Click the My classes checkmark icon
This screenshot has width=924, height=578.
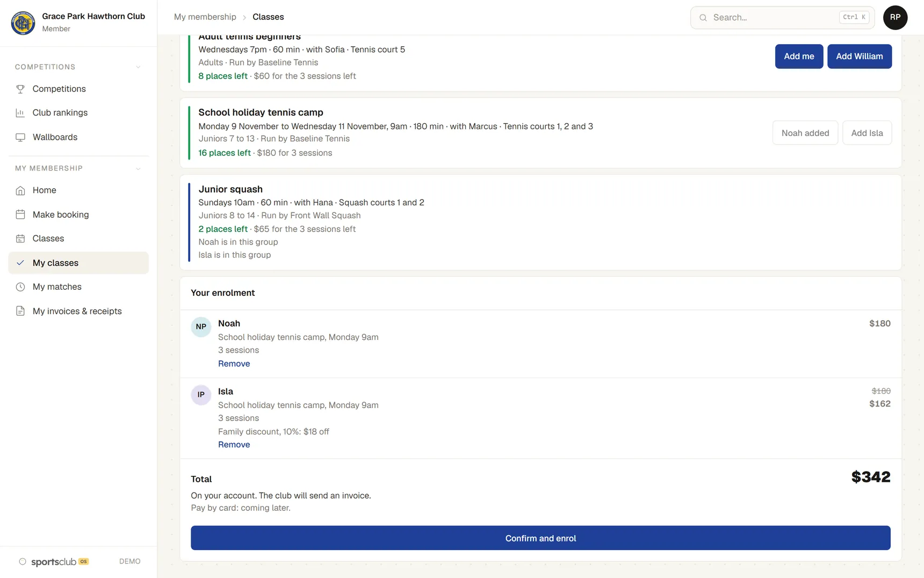coord(20,263)
